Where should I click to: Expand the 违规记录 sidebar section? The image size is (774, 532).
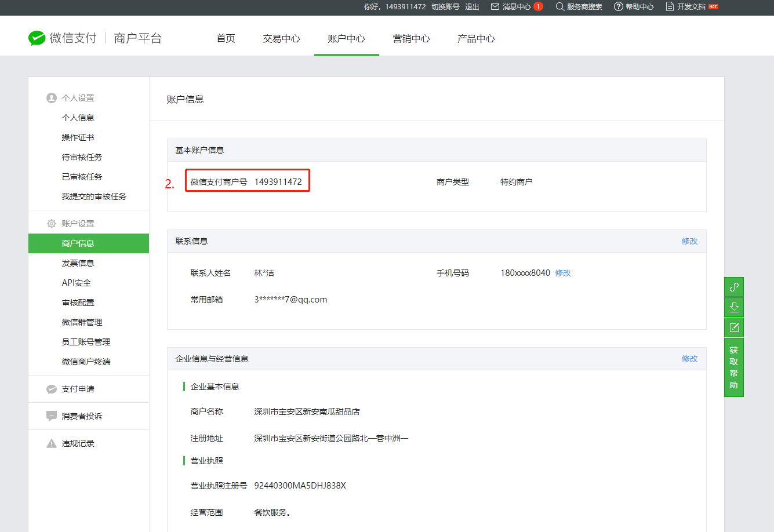(78, 443)
